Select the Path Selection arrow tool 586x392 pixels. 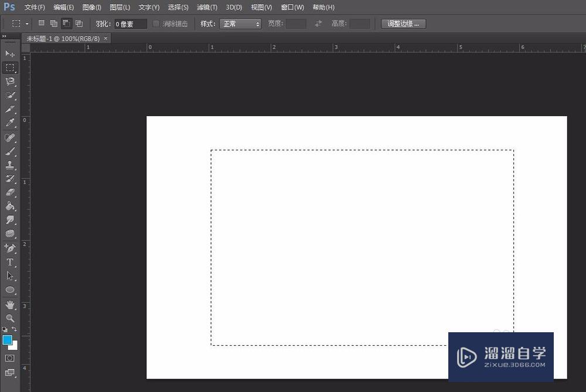10,276
